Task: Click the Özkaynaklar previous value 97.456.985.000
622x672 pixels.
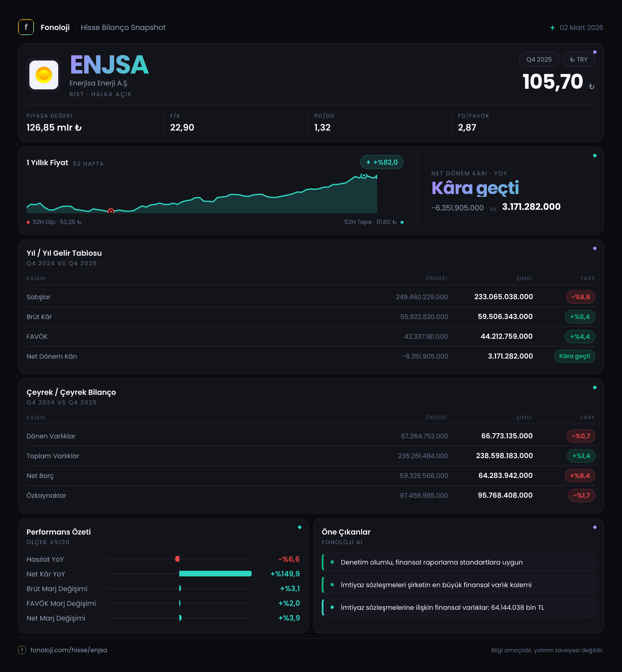Action: (424, 496)
